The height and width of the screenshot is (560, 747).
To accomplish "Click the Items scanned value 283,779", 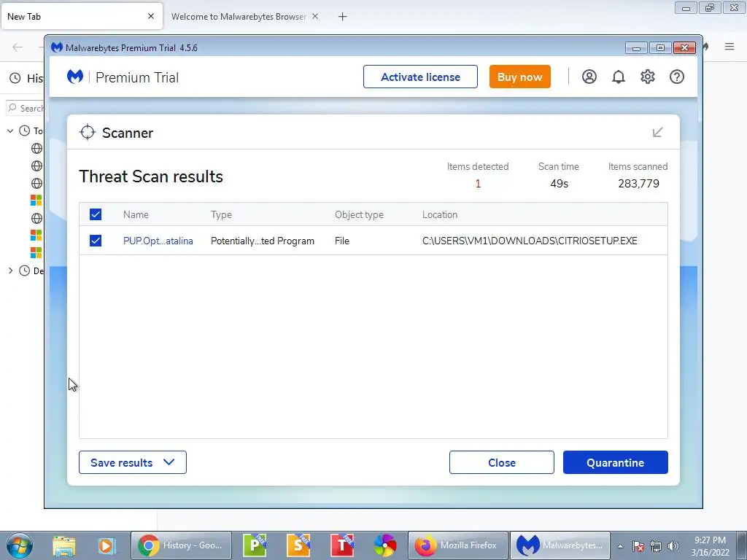I will [638, 184].
